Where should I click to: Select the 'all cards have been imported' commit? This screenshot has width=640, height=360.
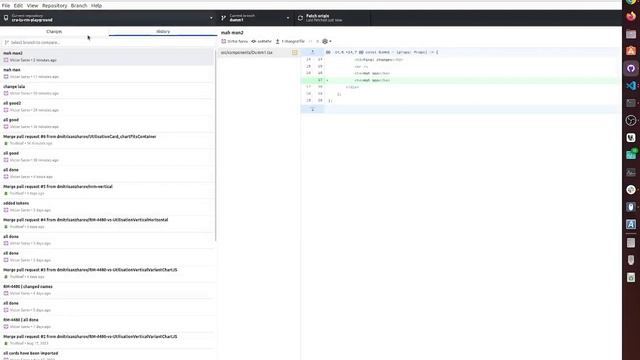(x=107, y=355)
